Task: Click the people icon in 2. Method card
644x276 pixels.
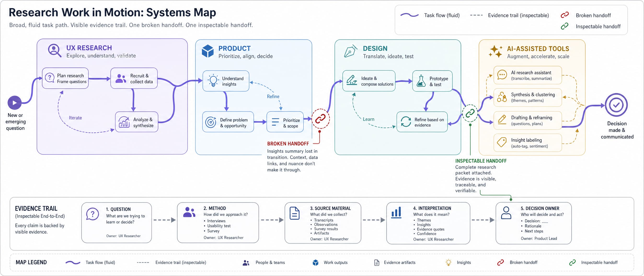Action: point(189,212)
